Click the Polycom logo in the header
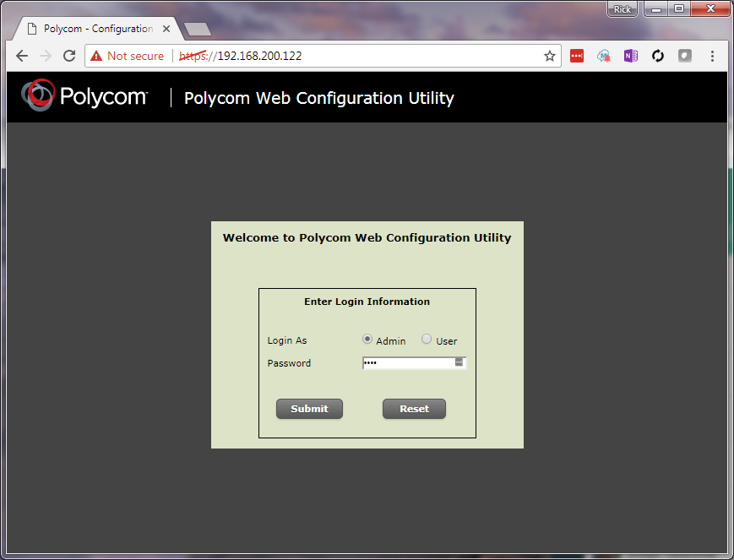The height and width of the screenshot is (560, 734). click(x=84, y=95)
